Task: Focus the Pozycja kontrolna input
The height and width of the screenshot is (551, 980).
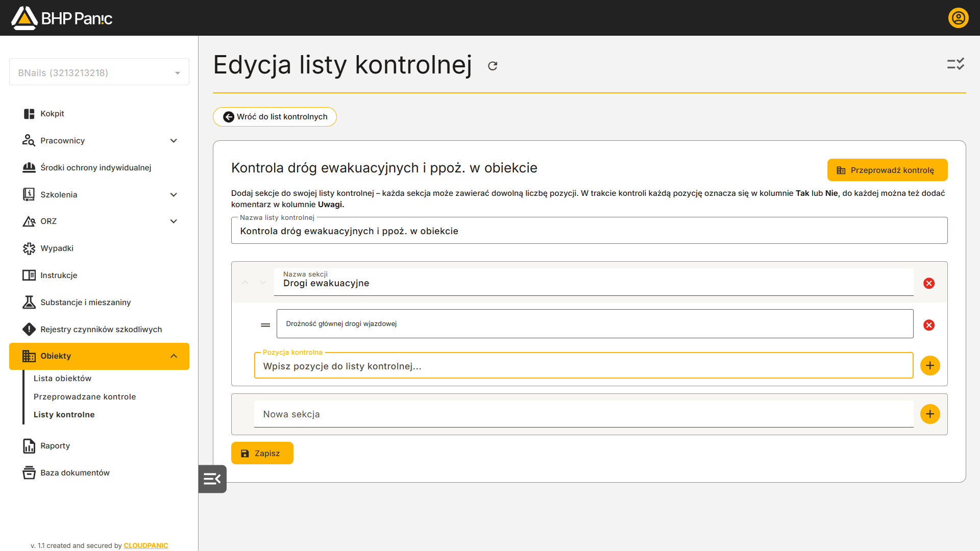Action: click(583, 366)
